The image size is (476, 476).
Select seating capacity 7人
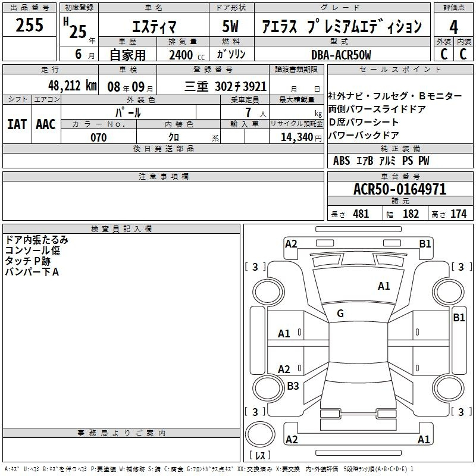click(256, 112)
